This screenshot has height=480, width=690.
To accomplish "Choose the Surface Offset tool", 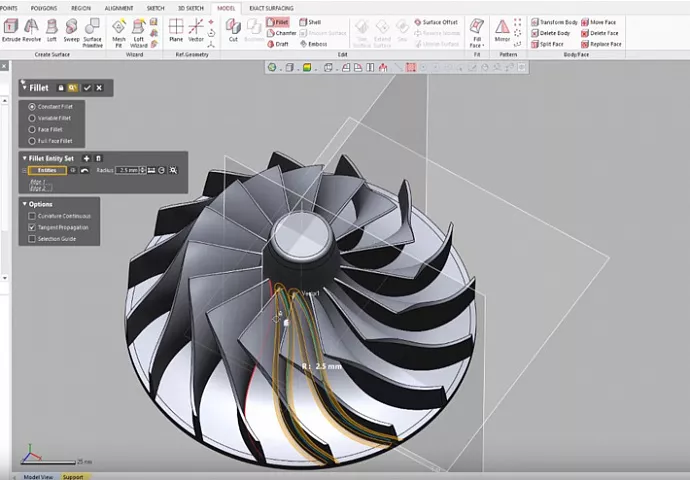I will (436, 22).
